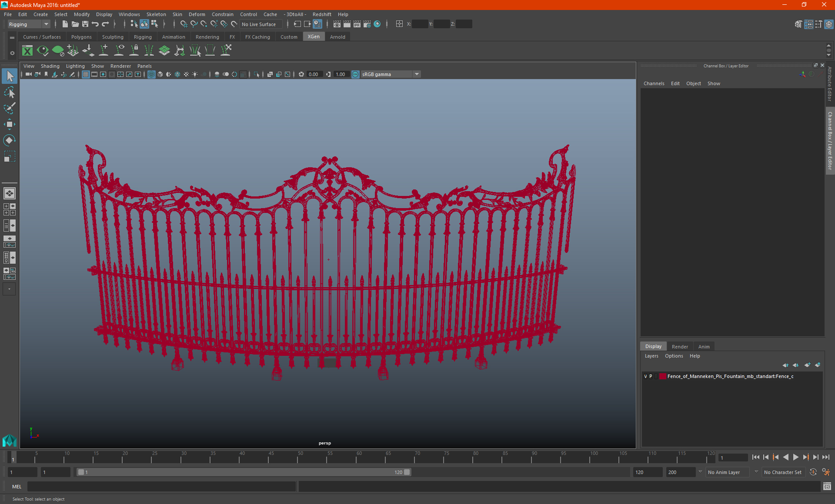Click the XGen window shelf icon
Screen dimensions: 835x504
coord(27,51)
